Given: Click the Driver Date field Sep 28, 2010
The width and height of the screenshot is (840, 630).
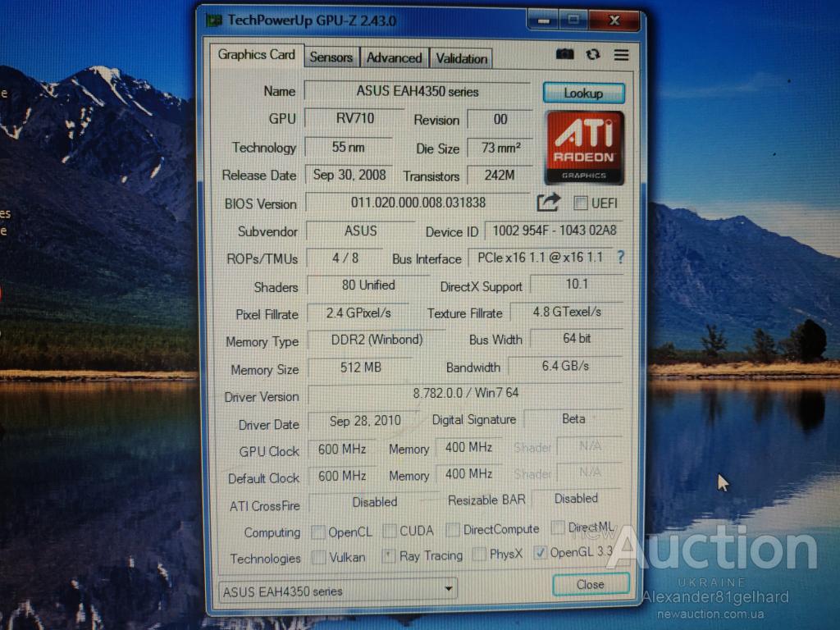Looking at the screenshot, I should (365, 421).
